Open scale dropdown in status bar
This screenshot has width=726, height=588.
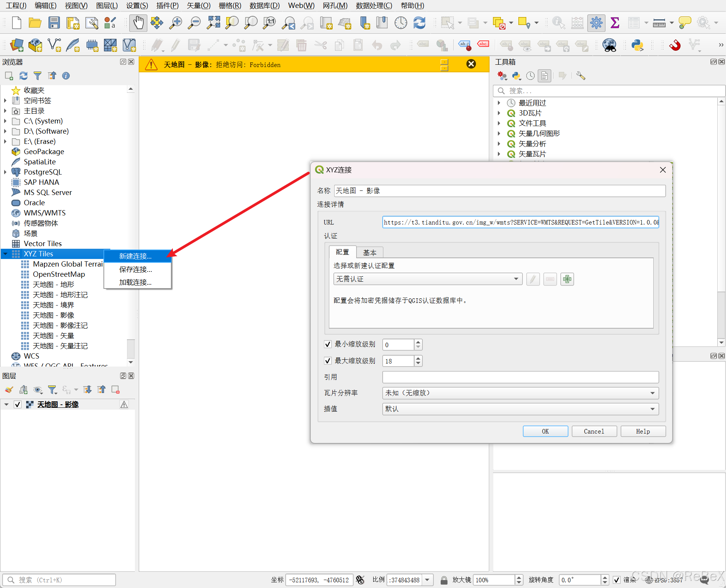pyautogui.click(x=427, y=580)
